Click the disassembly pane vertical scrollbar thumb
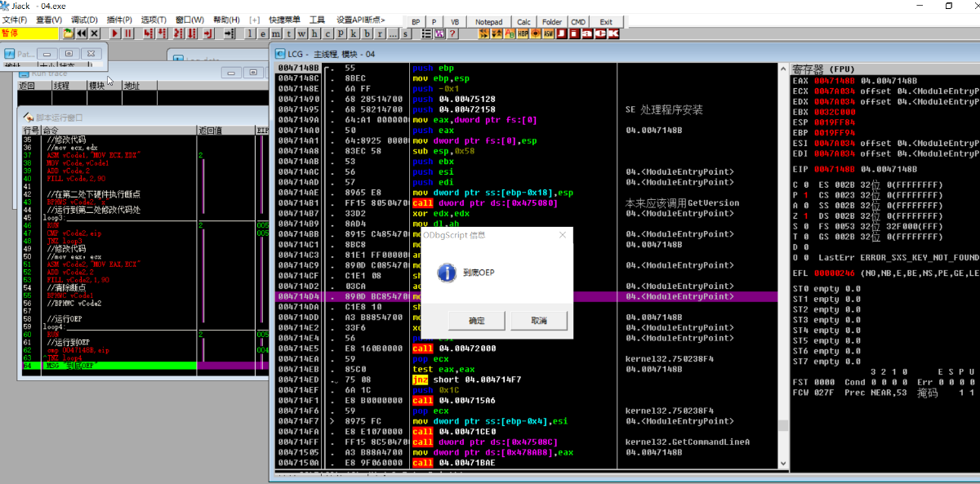Image resolution: width=980 pixels, height=484 pixels. (782, 425)
